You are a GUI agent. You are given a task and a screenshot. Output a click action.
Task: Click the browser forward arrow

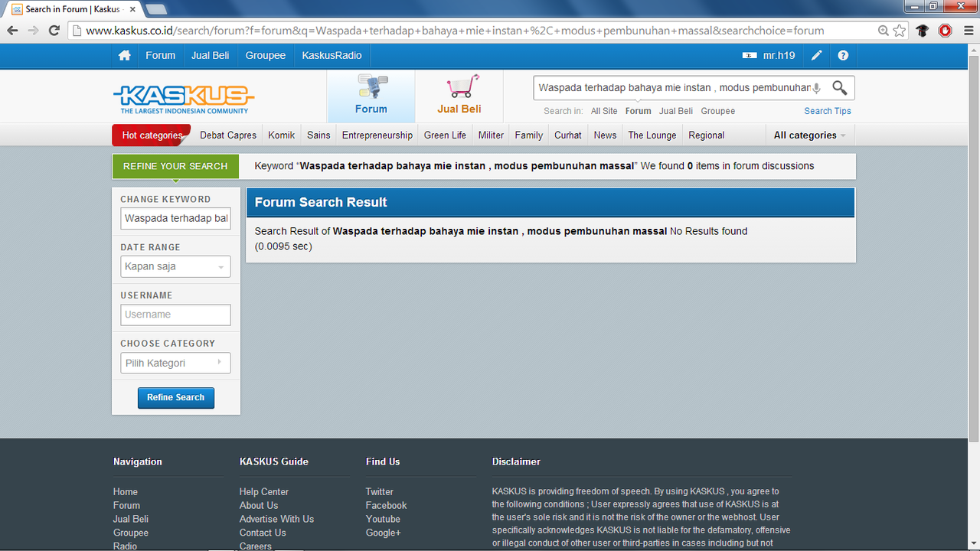[x=33, y=31]
